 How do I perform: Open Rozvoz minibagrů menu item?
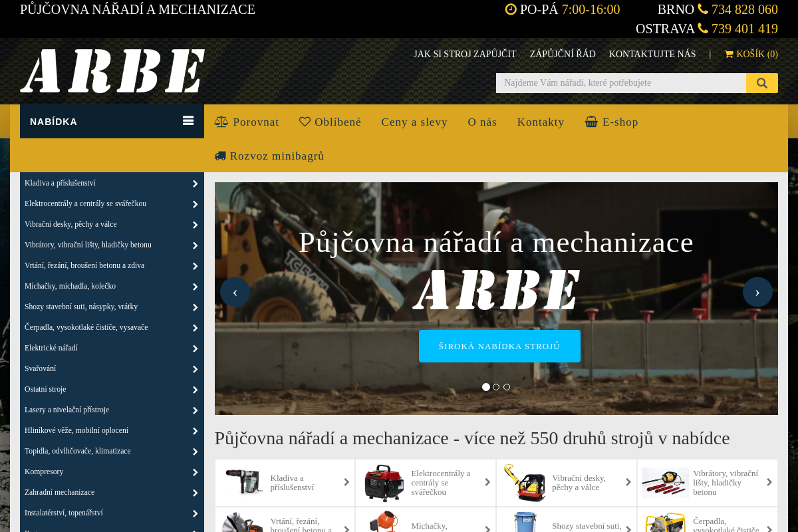coord(269,156)
